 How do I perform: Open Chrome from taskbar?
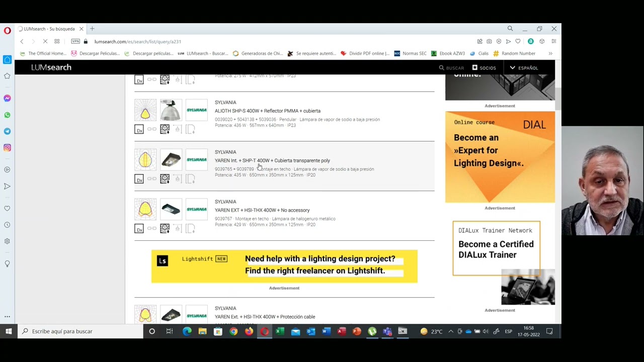pos(233,331)
